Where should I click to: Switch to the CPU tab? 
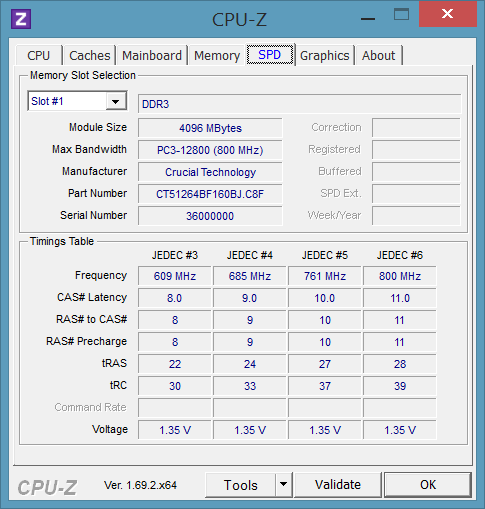tap(39, 55)
